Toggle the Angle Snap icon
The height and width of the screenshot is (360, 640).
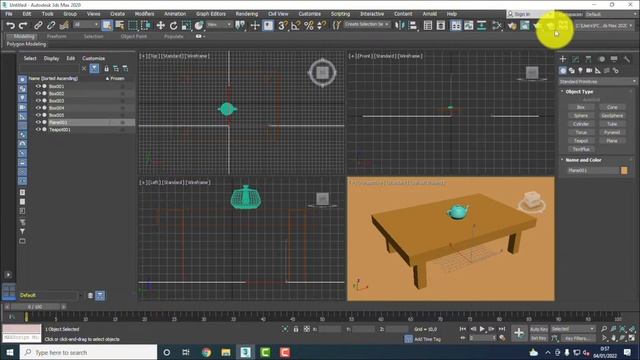[x=296, y=25]
